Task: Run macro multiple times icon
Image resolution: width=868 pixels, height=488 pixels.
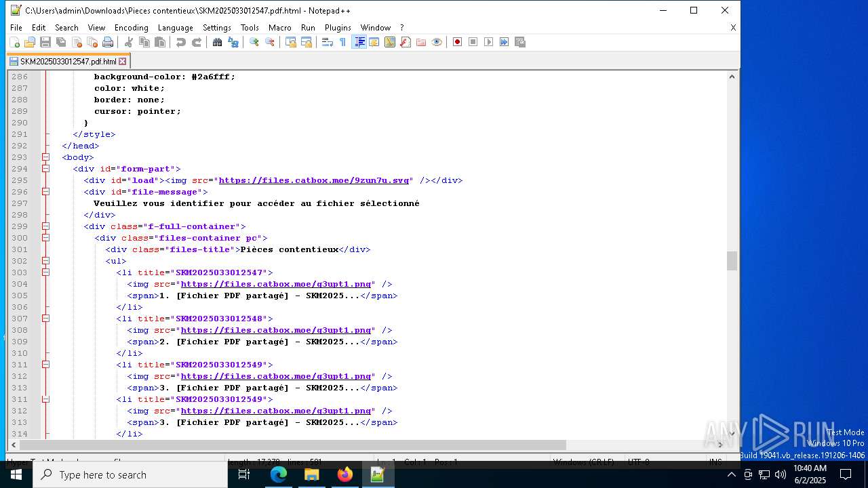Action: pos(505,42)
